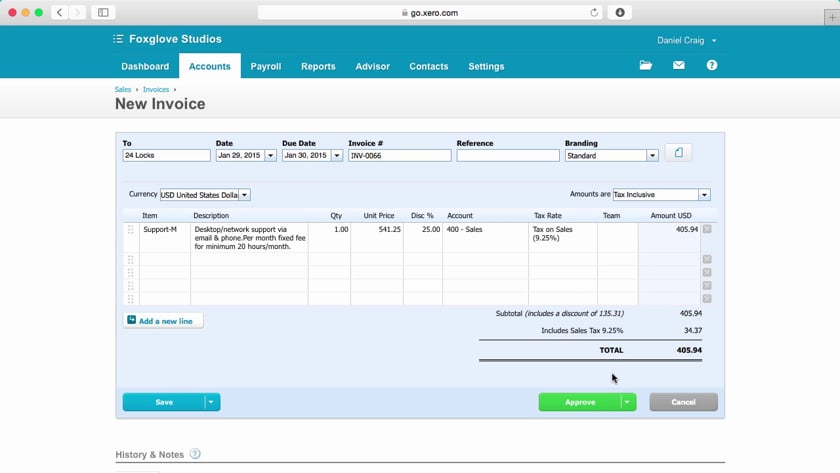Open the Accounts tab
Image resolution: width=840 pixels, height=473 pixels.
pos(209,66)
